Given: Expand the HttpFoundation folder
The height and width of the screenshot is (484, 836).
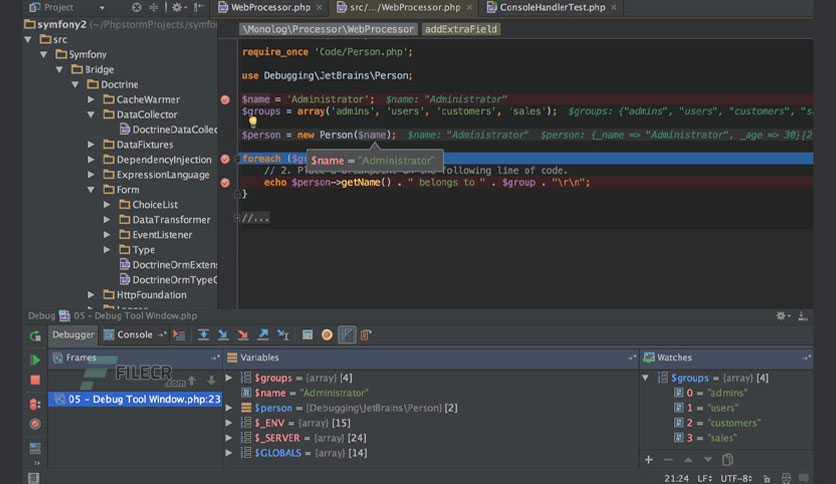Looking at the screenshot, I should click(x=91, y=295).
